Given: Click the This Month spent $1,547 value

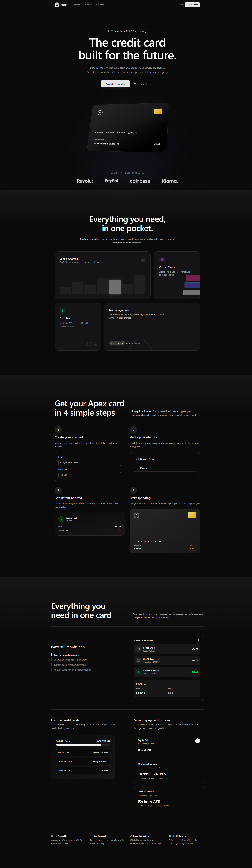Looking at the screenshot, I should (141, 693).
